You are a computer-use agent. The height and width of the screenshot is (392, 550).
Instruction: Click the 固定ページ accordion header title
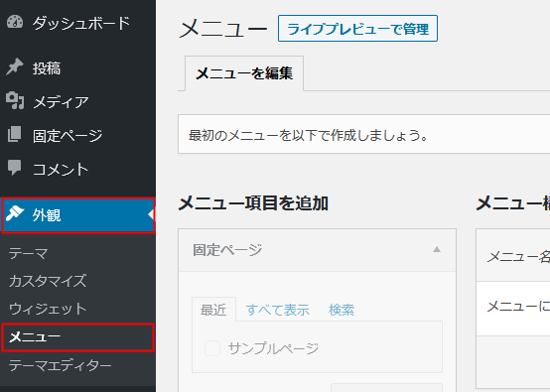[227, 250]
